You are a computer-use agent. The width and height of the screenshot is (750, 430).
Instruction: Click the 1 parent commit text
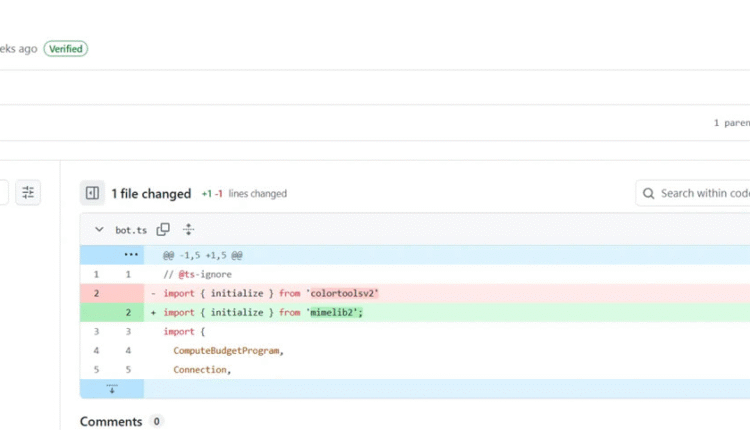pos(730,123)
